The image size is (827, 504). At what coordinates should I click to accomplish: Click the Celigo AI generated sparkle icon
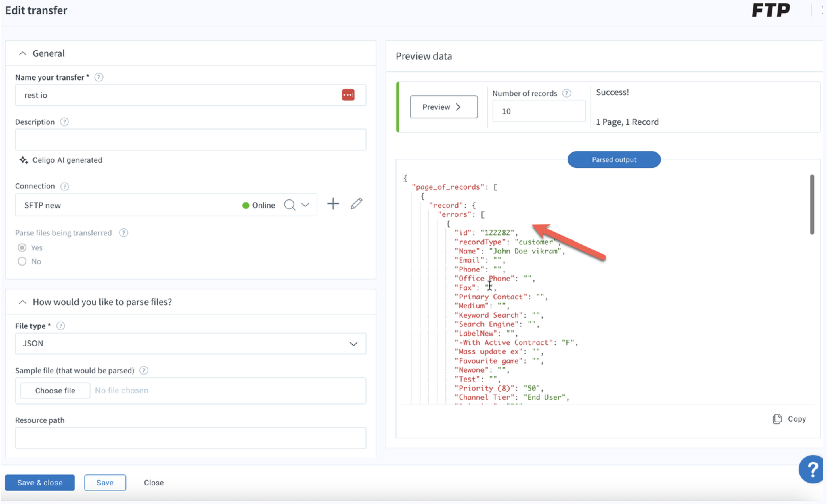23,160
